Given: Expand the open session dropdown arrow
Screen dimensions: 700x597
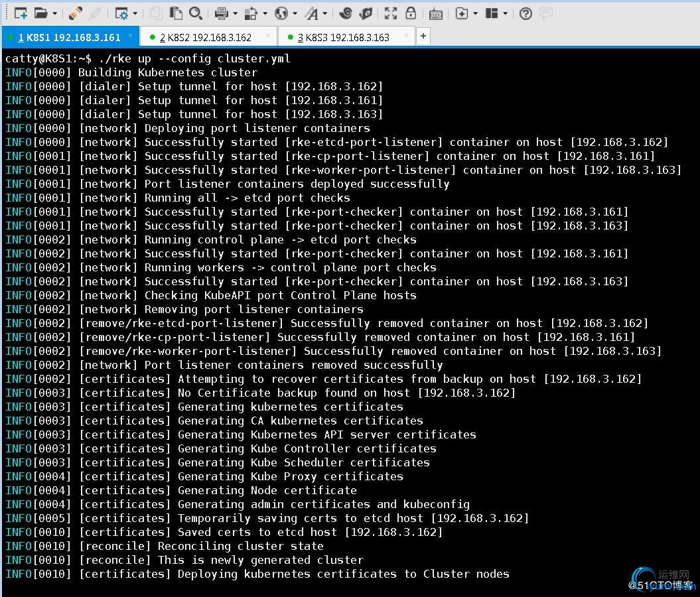Looking at the screenshot, I should click(x=54, y=13).
